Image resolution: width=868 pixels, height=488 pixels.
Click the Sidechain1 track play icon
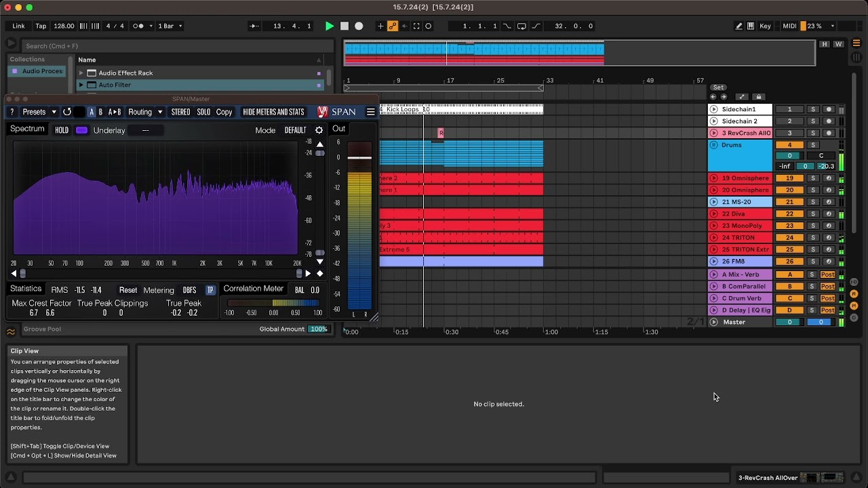coord(713,109)
